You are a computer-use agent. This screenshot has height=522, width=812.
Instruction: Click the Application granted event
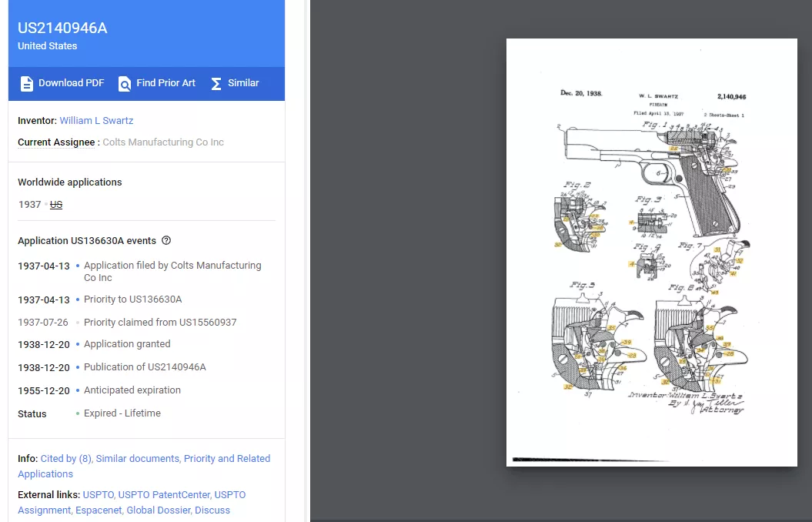pos(127,344)
